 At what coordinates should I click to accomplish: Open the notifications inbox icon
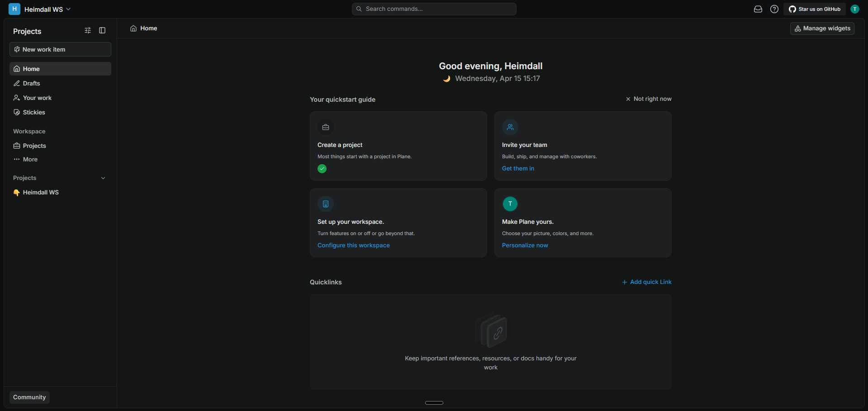[x=758, y=9]
